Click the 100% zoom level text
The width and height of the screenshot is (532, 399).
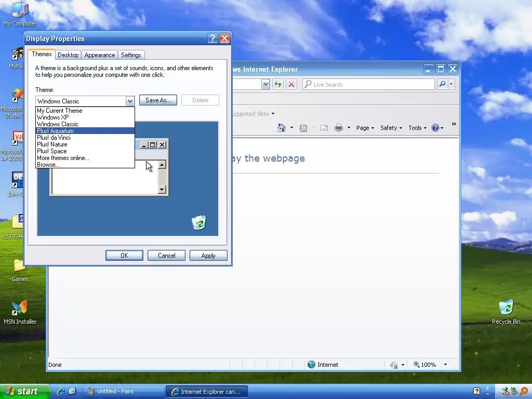429,365
